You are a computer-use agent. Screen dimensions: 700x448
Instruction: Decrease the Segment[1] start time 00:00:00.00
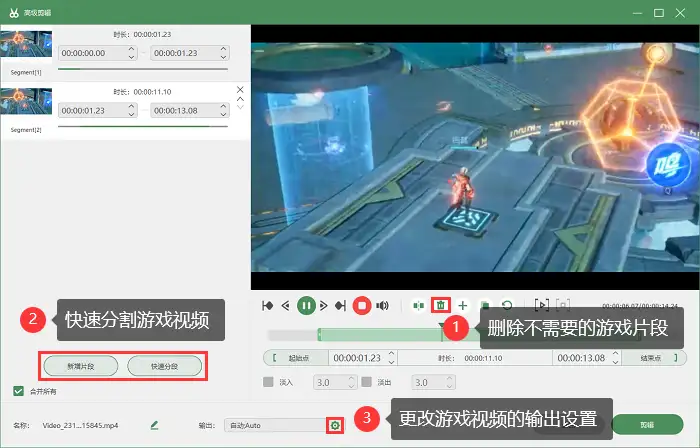[x=131, y=57]
